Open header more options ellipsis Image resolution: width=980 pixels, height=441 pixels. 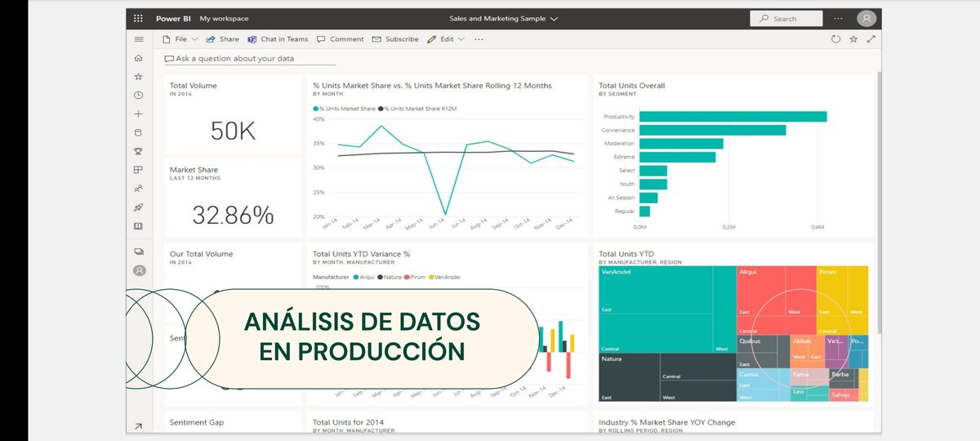click(838, 18)
